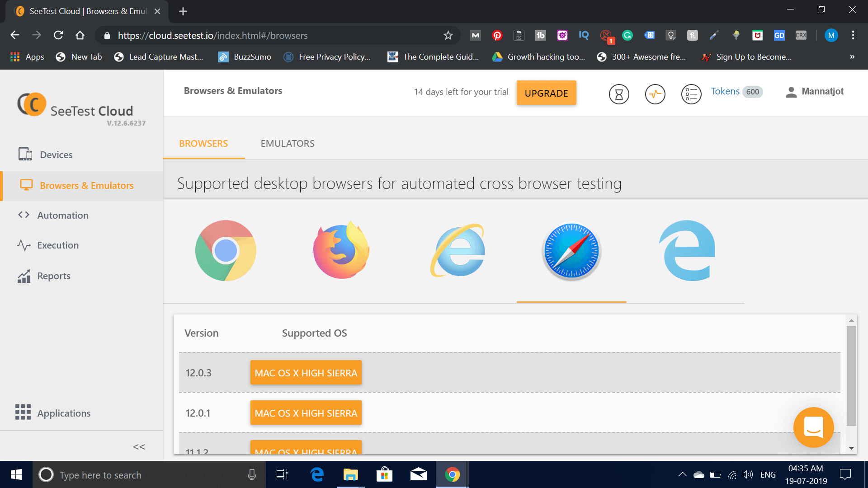Open the Execution section
The image size is (868, 488).
[58, 245]
